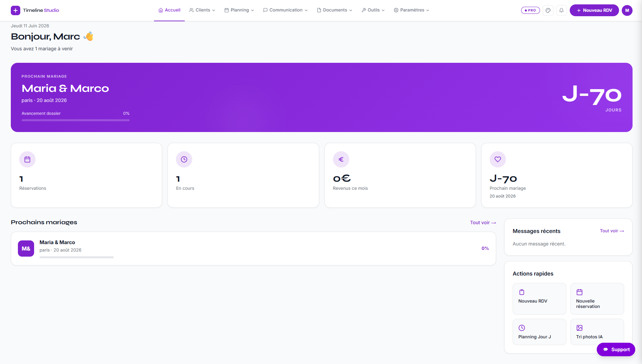The width and height of the screenshot is (642, 364).
Task: Select the Planning Jour J quick action
Action: pyautogui.click(x=539, y=332)
